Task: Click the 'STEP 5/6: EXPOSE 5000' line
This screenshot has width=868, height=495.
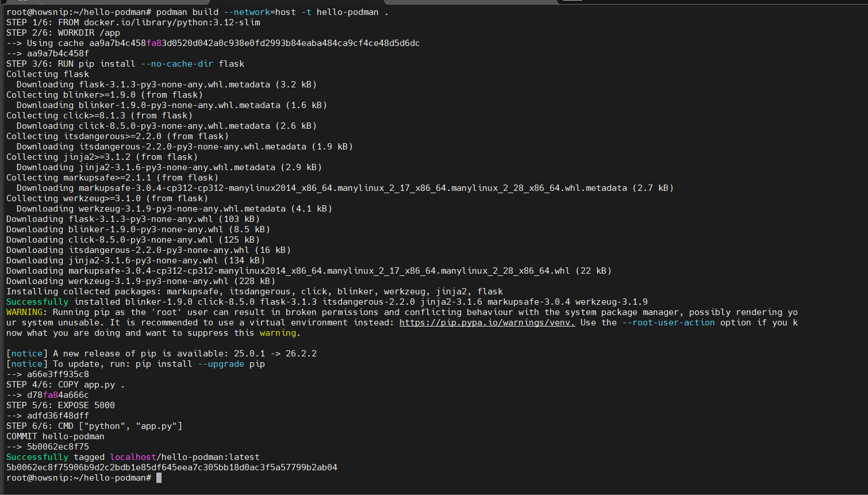Action: 60,405
